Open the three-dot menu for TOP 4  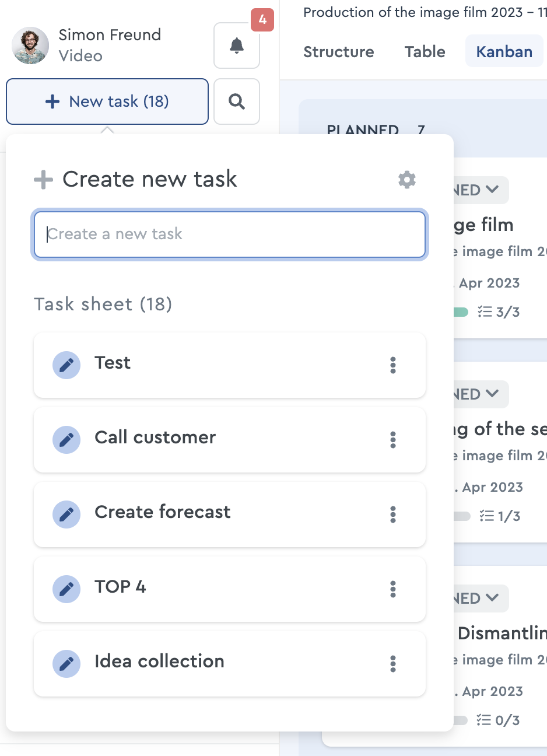click(x=393, y=589)
